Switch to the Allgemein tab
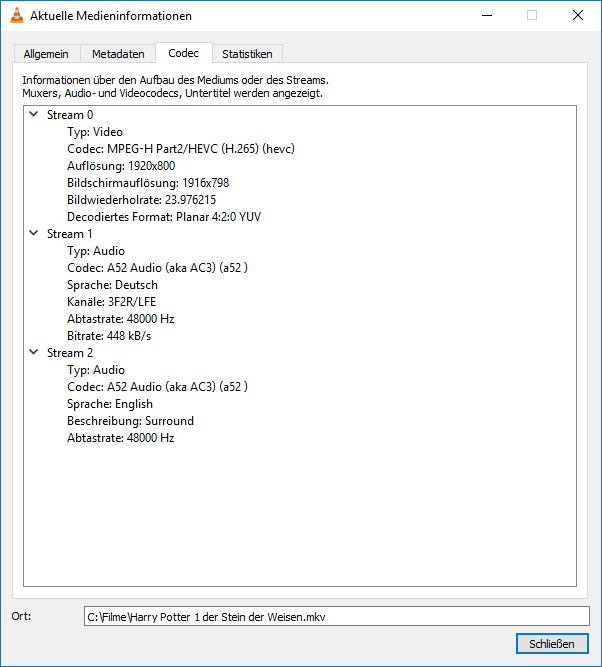The image size is (602, 667). (47, 54)
